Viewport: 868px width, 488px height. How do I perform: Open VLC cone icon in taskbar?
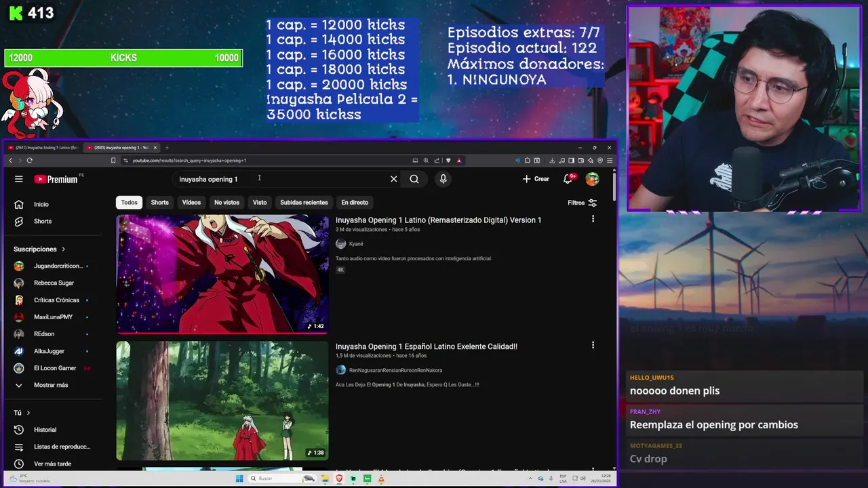coord(381,479)
